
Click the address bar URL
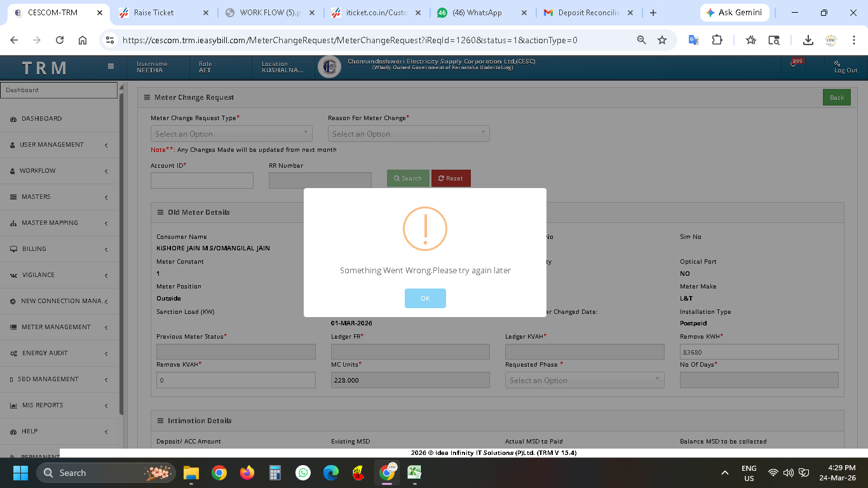pyautogui.click(x=349, y=40)
